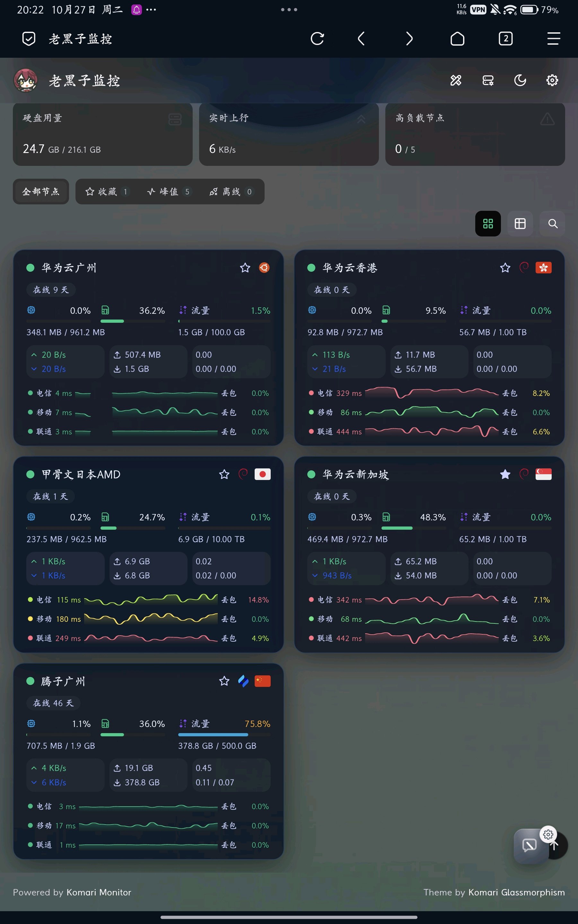Screen dimensions: 578x924
Task: Click the 华为云新加坡 memory bar at 48.3%
Action: [414, 528]
